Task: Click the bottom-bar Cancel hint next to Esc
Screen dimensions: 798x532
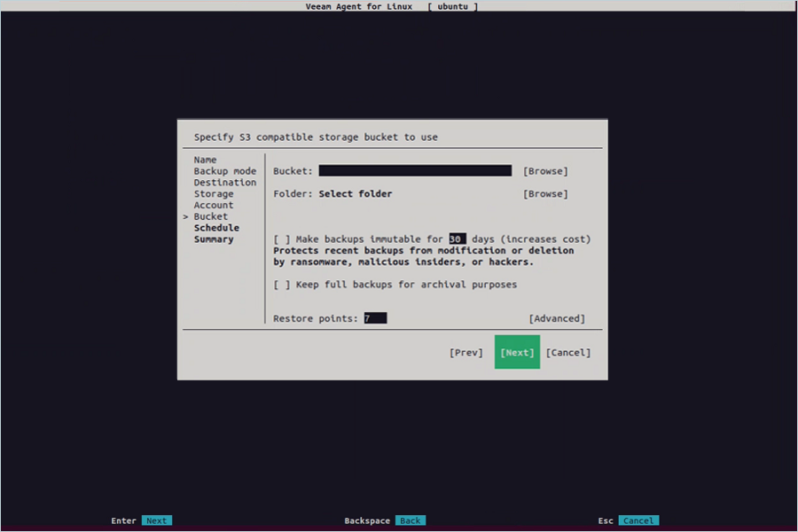Action: click(638, 520)
